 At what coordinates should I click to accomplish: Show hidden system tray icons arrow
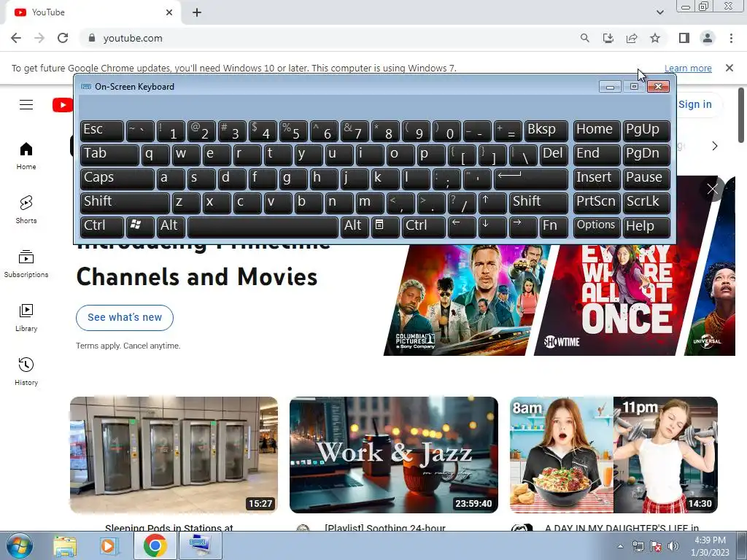(620, 547)
